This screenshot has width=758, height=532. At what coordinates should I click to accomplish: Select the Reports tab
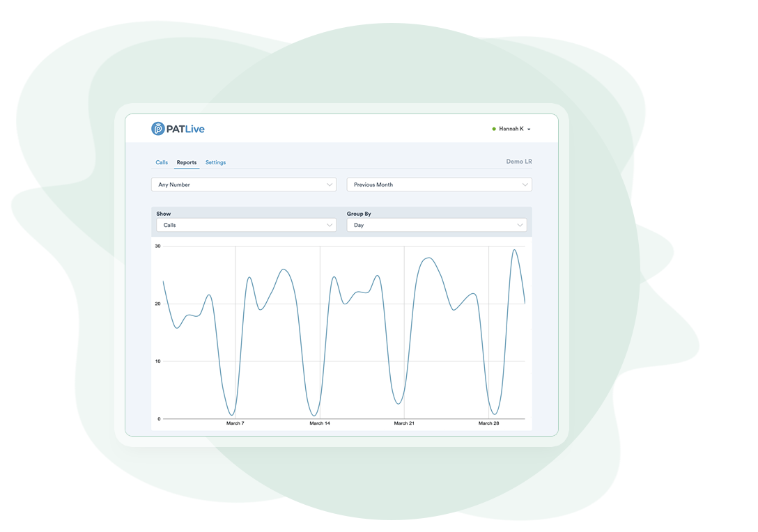click(187, 162)
